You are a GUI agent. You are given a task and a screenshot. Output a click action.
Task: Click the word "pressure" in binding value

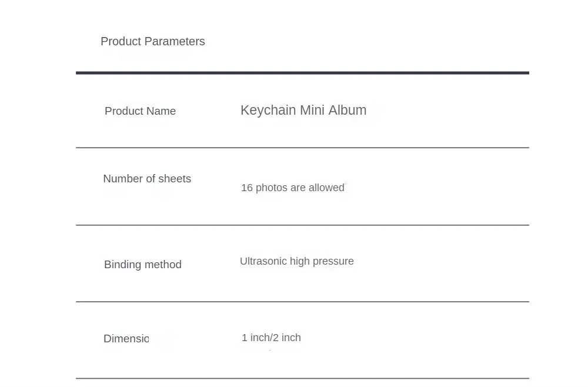coord(333,261)
